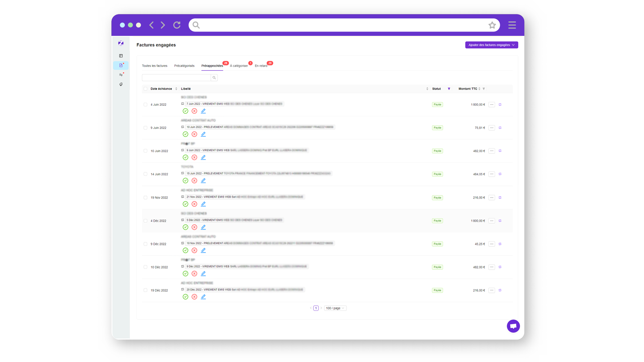Open the Statut filter funnel
This screenshot has height=362, width=644.
(x=449, y=88)
